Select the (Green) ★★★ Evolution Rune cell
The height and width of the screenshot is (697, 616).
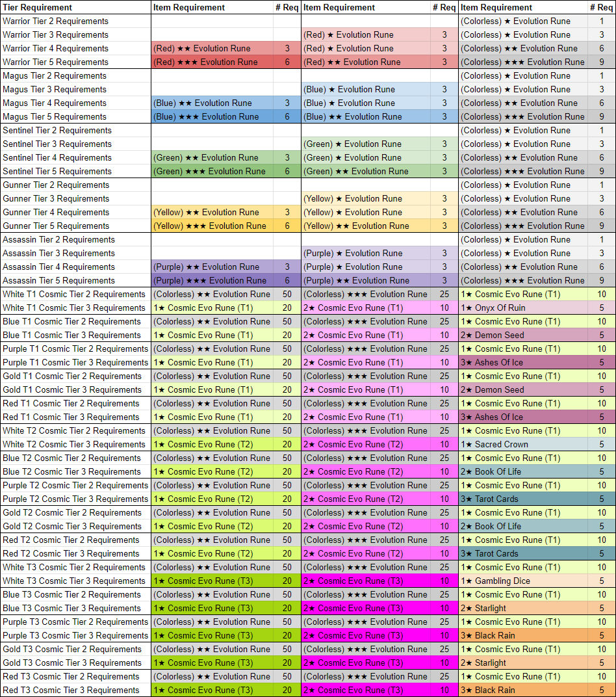[x=209, y=171]
